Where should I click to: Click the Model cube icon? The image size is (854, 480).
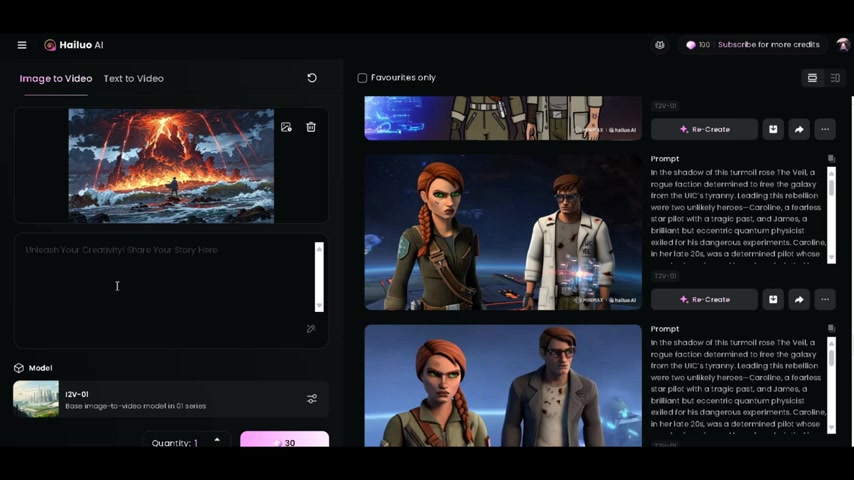coord(19,368)
